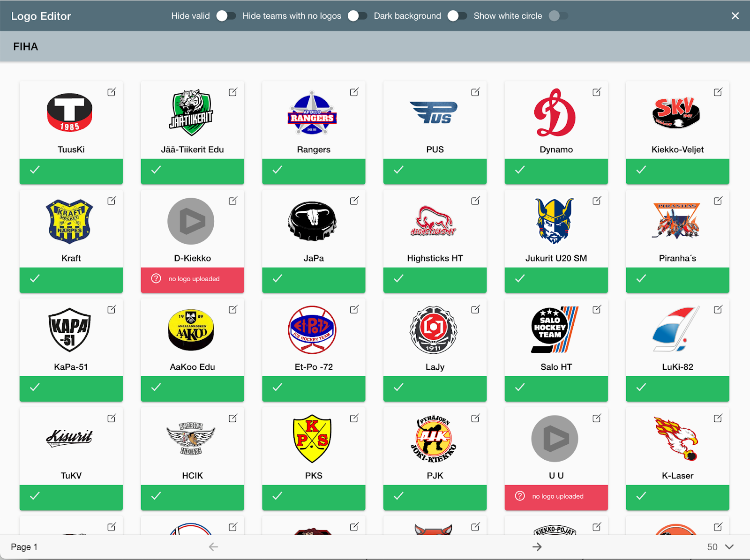Image resolution: width=750 pixels, height=560 pixels.
Task: Enable Hide teams with no logos
Action: (x=357, y=16)
